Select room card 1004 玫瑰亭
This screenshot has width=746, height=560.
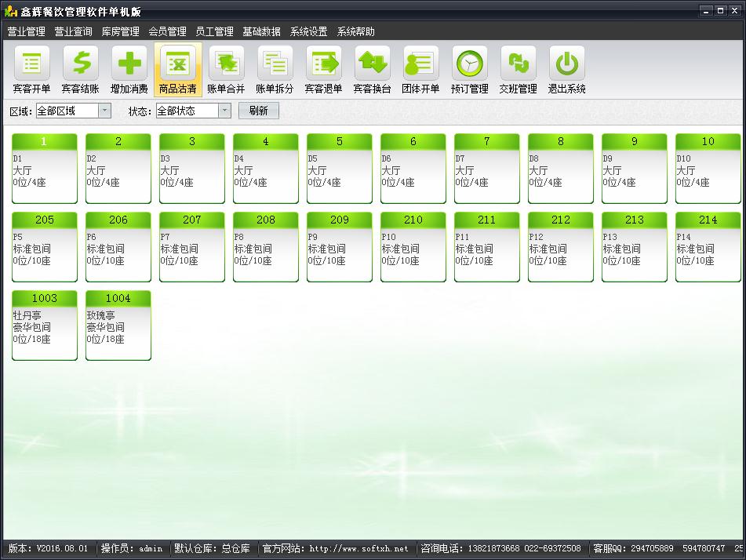[x=118, y=325]
